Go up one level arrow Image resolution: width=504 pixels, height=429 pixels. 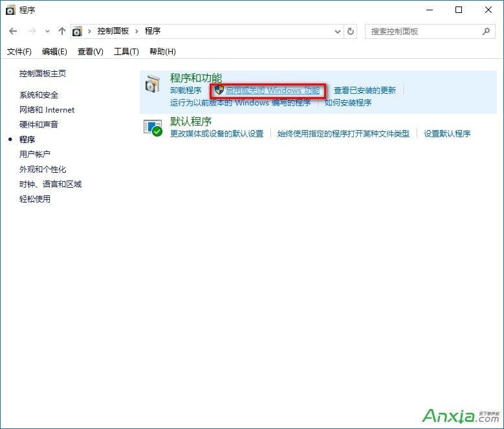tap(62, 31)
